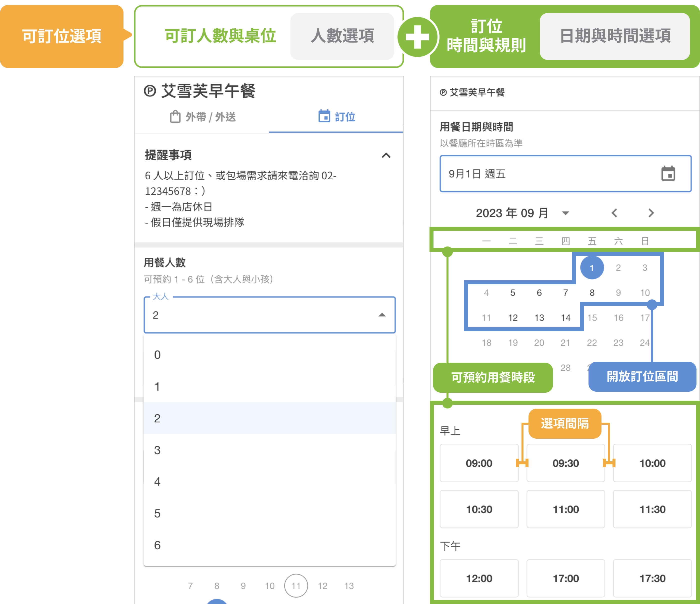Click the ℗ logo beside 艾雪芙早午餐 heading

[x=150, y=91]
